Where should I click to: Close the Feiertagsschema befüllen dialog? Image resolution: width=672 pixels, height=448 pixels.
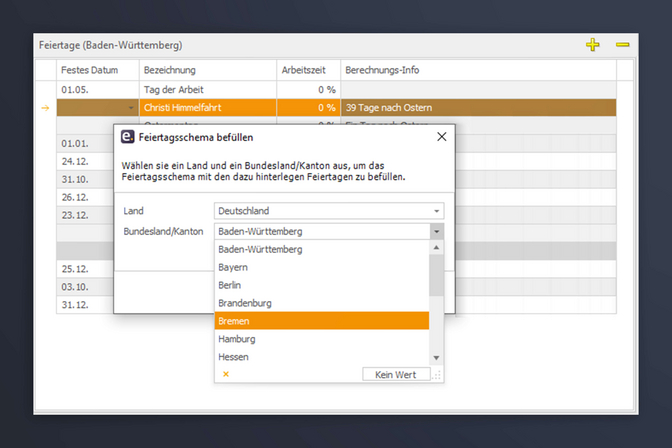[x=441, y=137]
